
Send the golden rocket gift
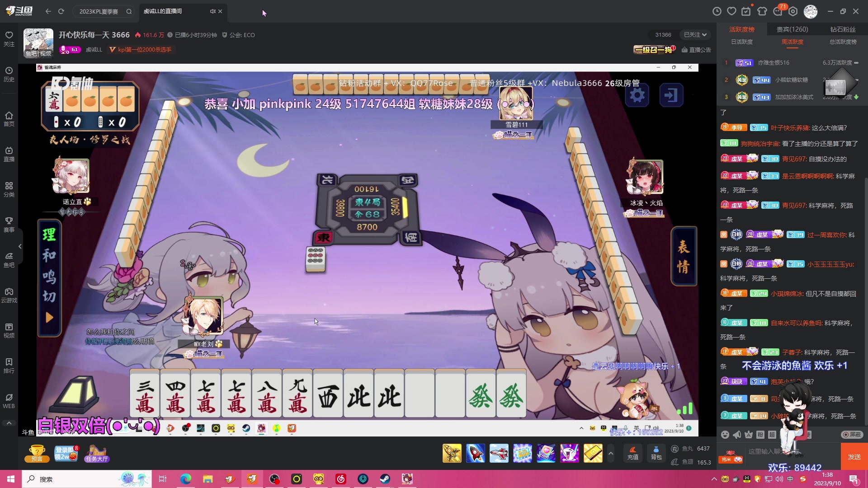pyautogui.click(x=452, y=453)
